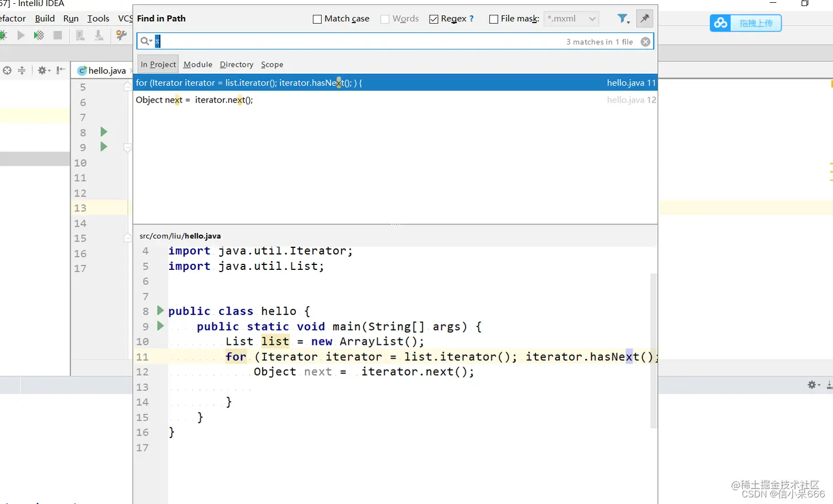Viewport: 833px width, 504px height.
Task: Click preview run arrow beside class hello
Action: pos(160,310)
